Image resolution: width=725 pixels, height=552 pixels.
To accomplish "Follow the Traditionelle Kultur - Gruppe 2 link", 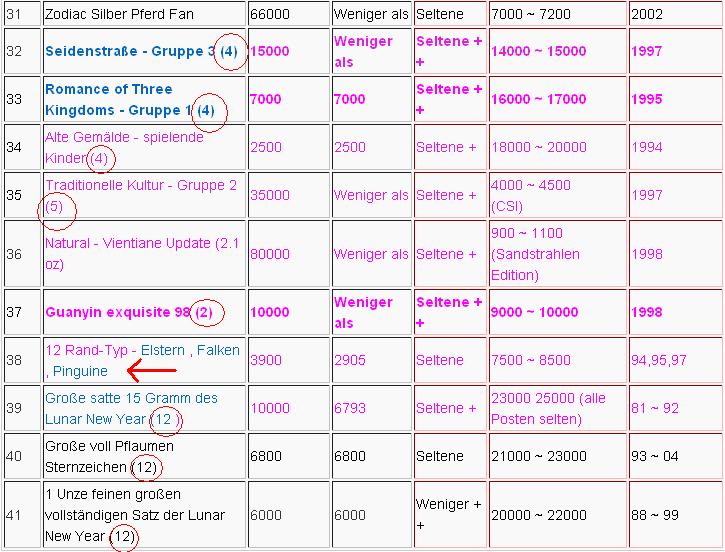I will 140,185.
